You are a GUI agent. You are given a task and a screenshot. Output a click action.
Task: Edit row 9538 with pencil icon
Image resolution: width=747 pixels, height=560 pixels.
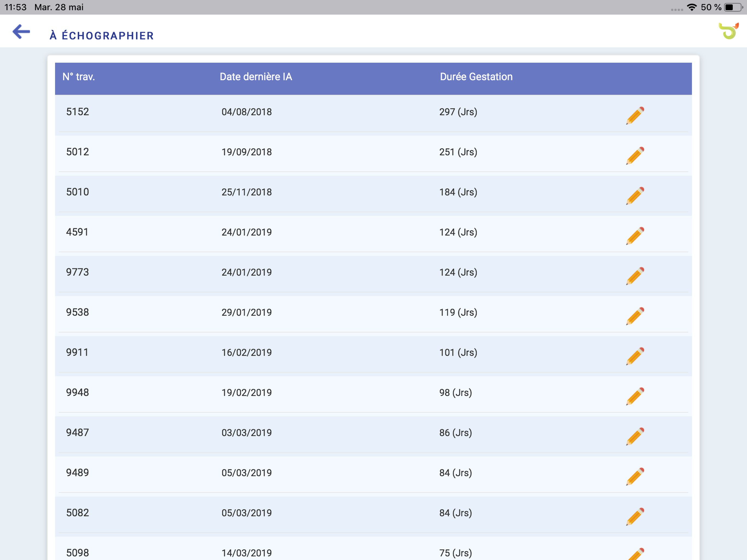pyautogui.click(x=635, y=316)
